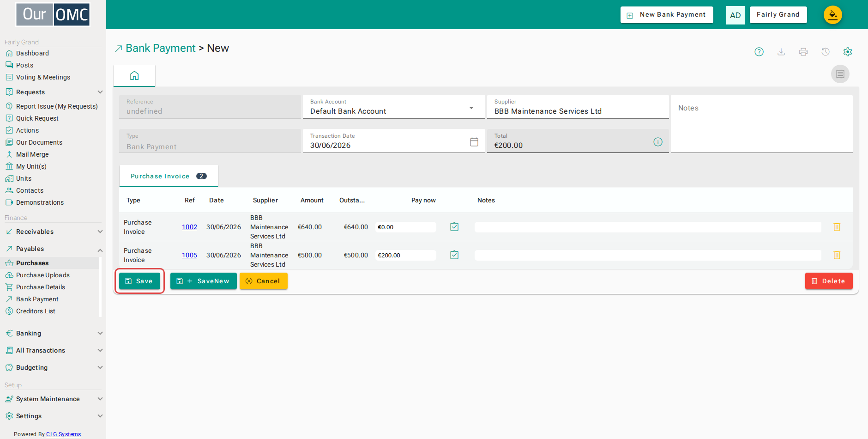The height and width of the screenshot is (439, 868).
Task: Cancel the bank payment
Action: [x=264, y=281]
